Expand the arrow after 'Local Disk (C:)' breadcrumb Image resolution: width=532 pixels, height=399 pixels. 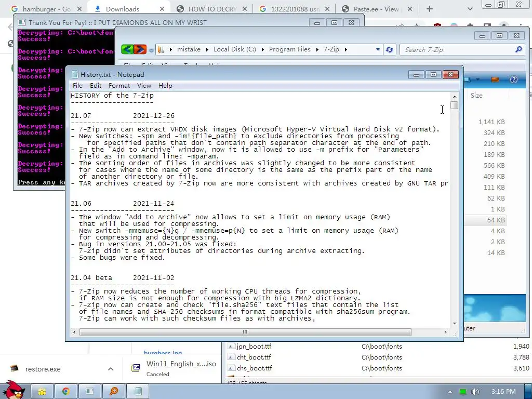[x=262, y=49]
